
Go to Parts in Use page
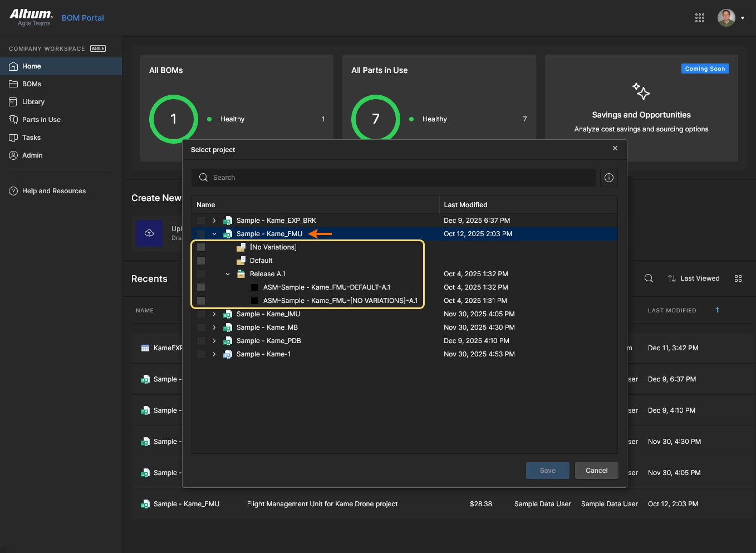click(x=41, y=120)
